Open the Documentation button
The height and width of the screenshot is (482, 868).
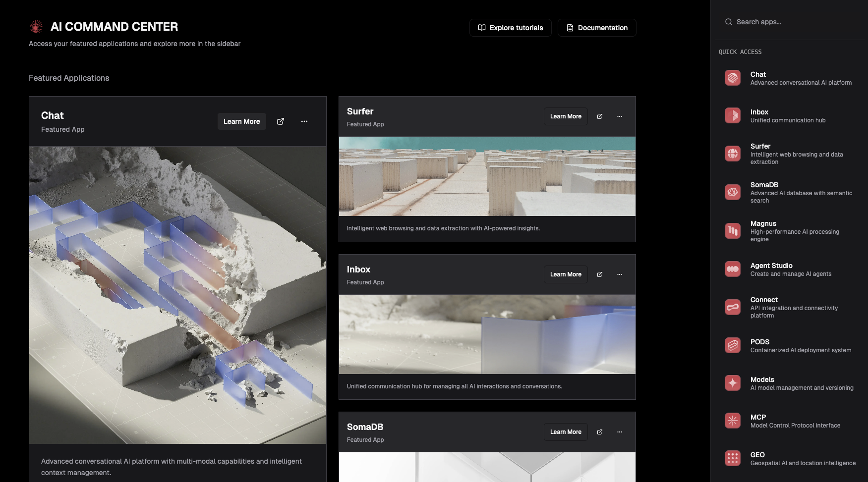tap(597, 28)
